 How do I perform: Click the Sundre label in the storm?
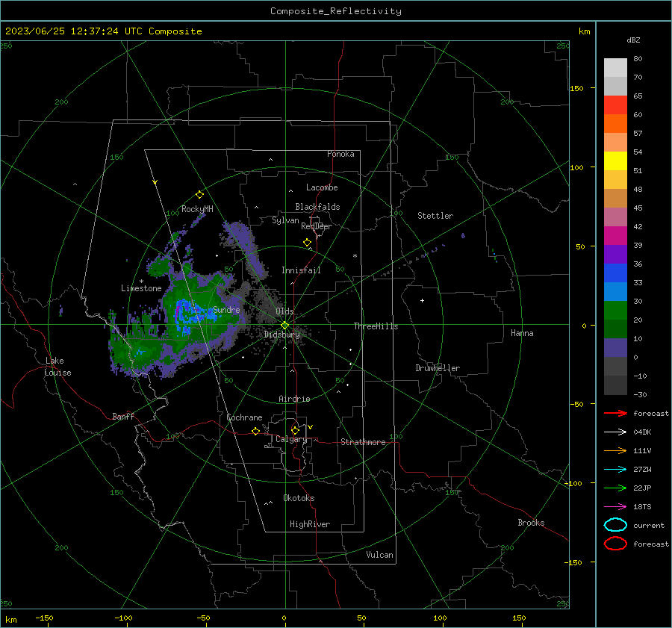226,310
